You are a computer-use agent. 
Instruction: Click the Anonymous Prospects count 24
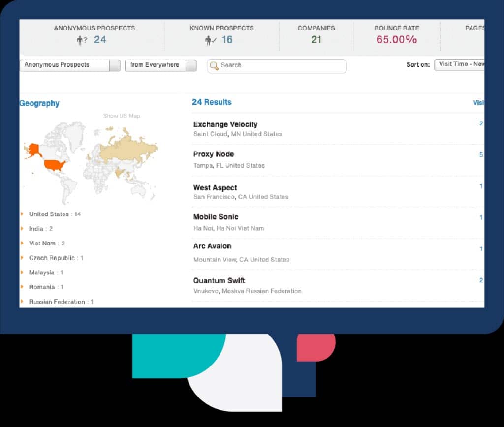100,40
